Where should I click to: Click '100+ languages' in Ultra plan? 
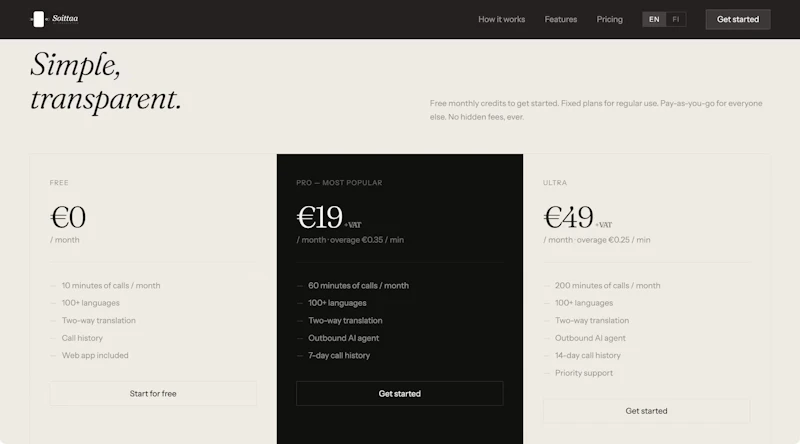click(x=584, y=303)
